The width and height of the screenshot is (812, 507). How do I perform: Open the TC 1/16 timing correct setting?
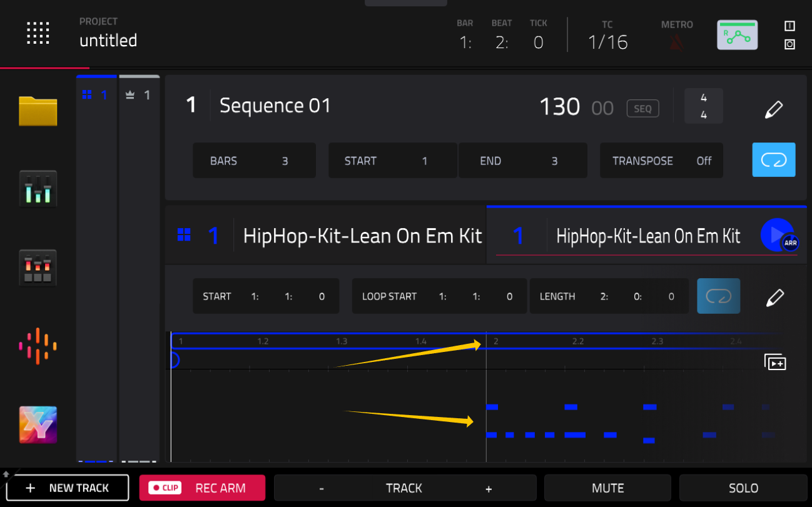[x=607, y=36]
